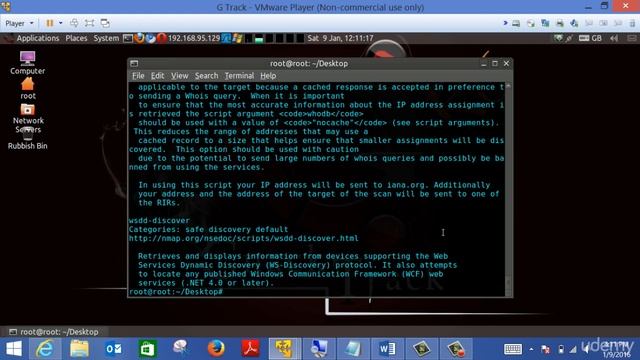The image size is (640, 360).
Task: Click the panel clock Sat 9 Jan 12:11:17
Action: (x=340, y=38)
